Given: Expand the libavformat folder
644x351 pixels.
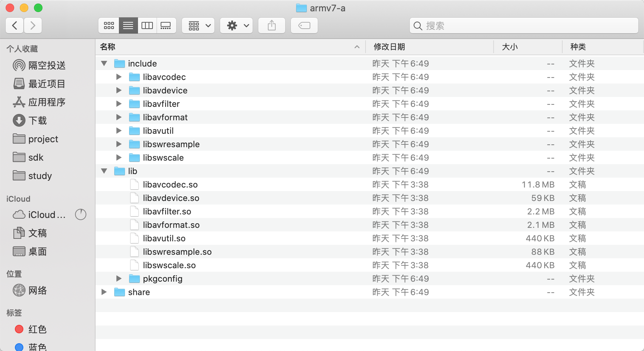Looking at the screenshot, I should pyautogui.click(x=119, y=117).
